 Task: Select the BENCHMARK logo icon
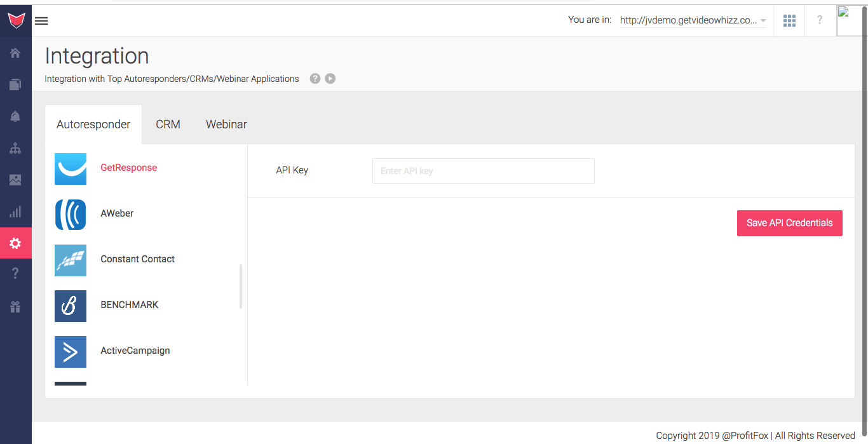click(71, 306)
